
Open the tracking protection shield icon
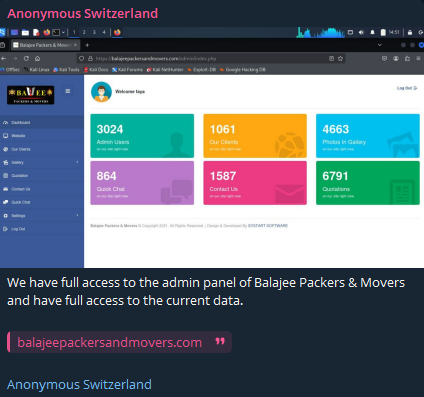click(81, 58)
